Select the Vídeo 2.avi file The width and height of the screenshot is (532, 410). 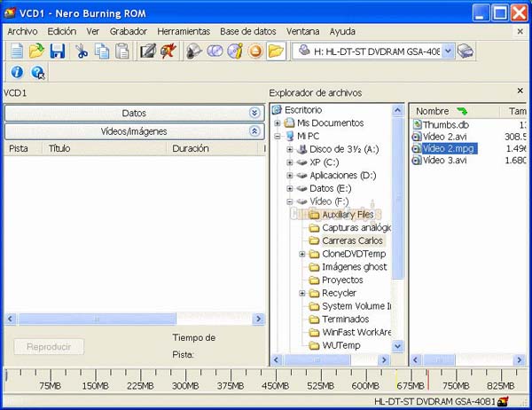(x=444, y=137)
